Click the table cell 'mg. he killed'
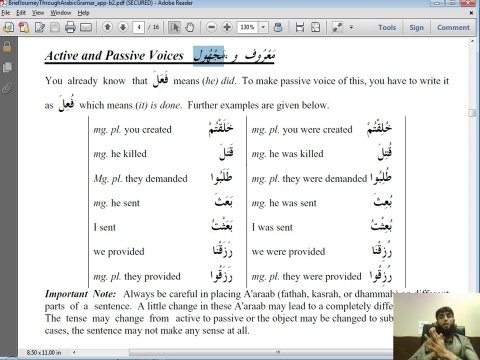Screen dimensions: 480x360 pos(120,154)
